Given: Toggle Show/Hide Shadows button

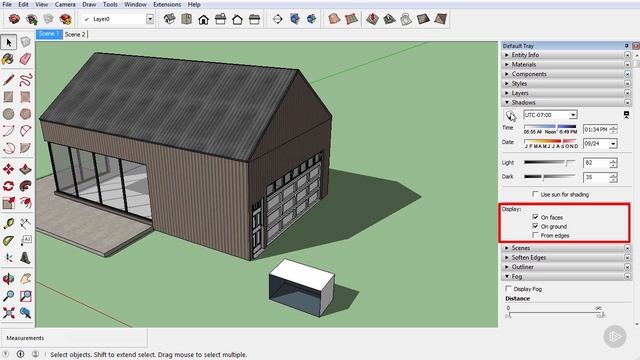Looking at the screenshot, I should [510, 115].
